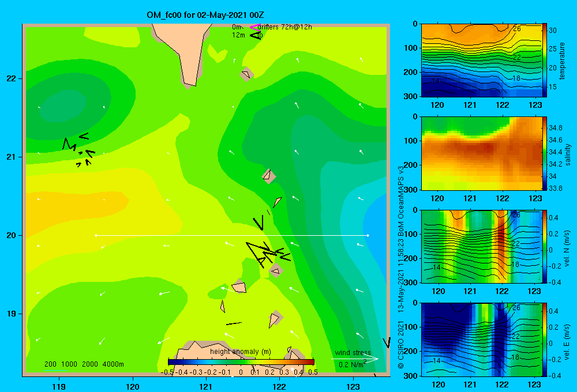Click the main map latitude label 20
577x392 pixels.
(12, 235)
